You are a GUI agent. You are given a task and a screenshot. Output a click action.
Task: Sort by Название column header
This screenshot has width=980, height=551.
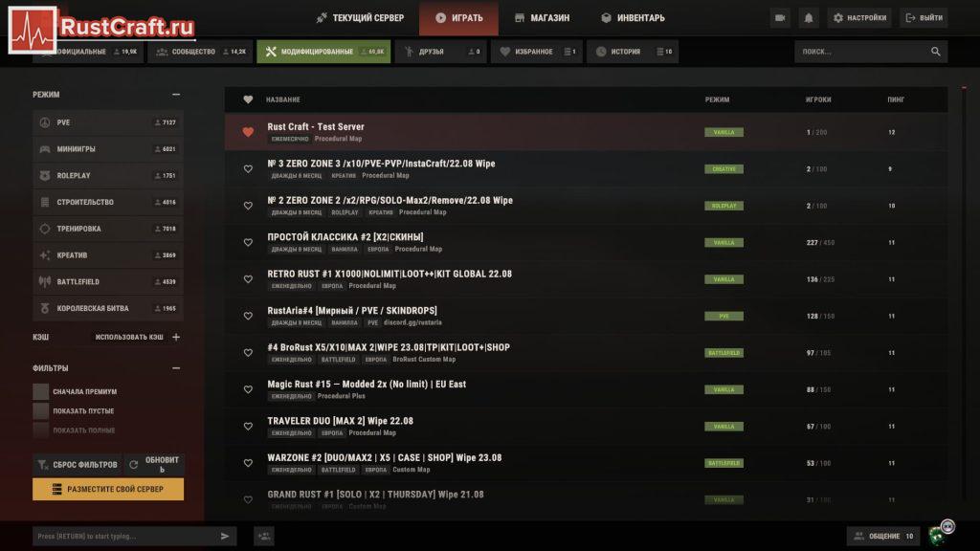point(283,99)
